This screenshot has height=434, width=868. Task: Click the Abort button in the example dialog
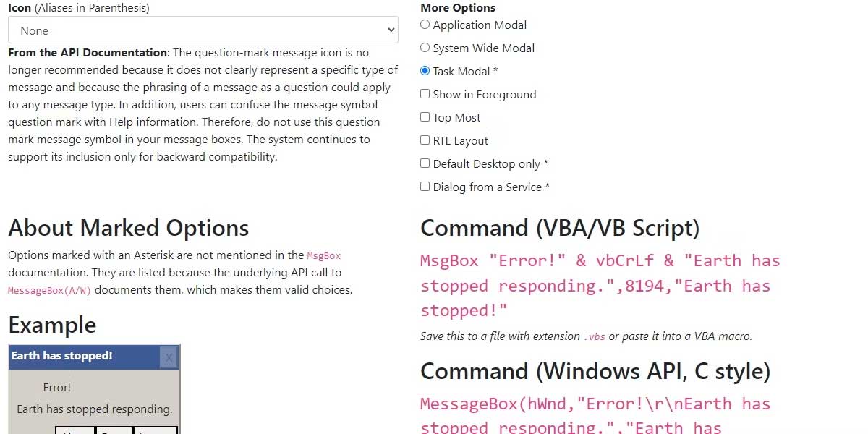point(75,430)
